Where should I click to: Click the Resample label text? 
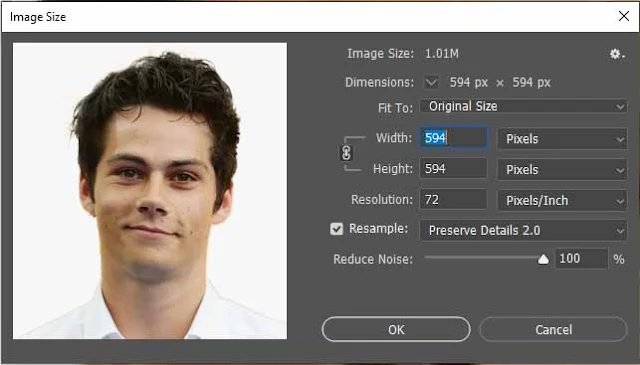pos(378,229)
